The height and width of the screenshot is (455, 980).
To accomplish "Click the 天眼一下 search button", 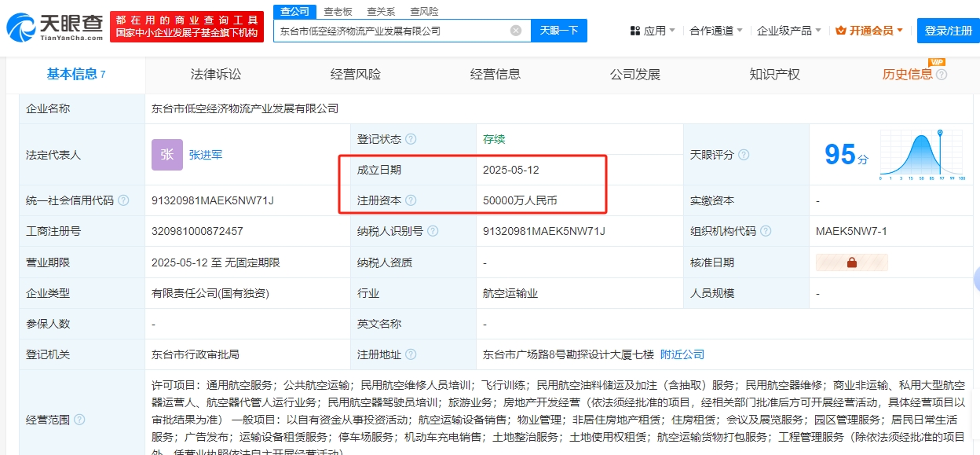I will point(559,31).
